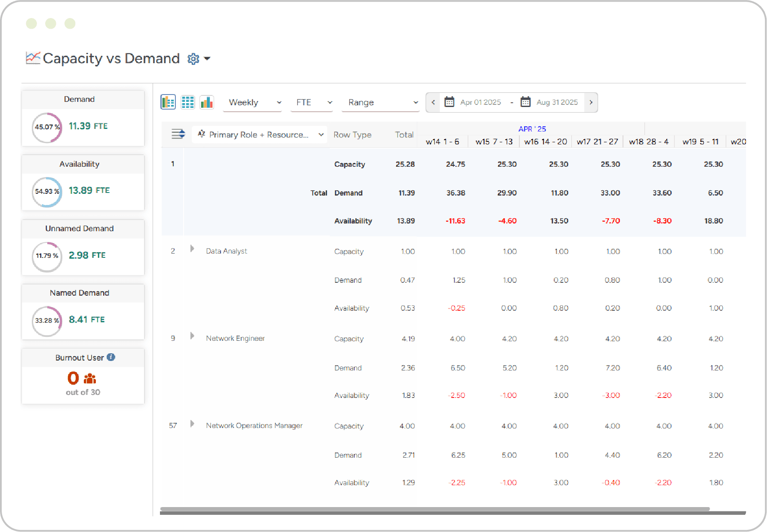Open the caret menu beside the settings gear

click(207, 59)
